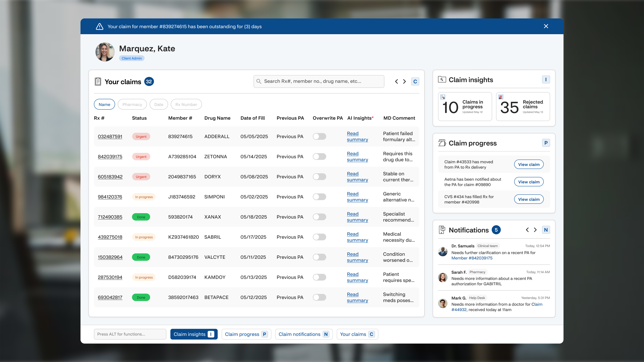Click the Claims in progress card icon
The height and width of the screenshot is (362, 644).
pyautogui.click(x=443, y=97)
